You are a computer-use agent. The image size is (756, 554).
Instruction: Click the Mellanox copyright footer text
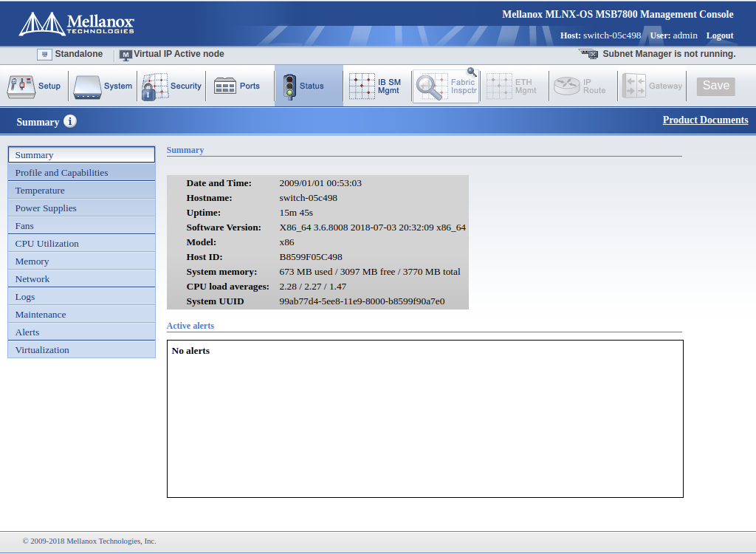[x=89, y=541]
